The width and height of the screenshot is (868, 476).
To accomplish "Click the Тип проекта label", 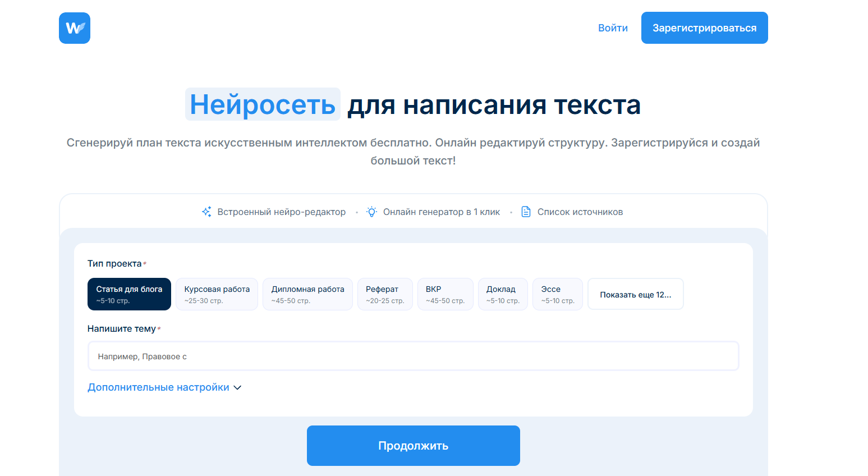I will pyautogui.click(x=114, y=264).
